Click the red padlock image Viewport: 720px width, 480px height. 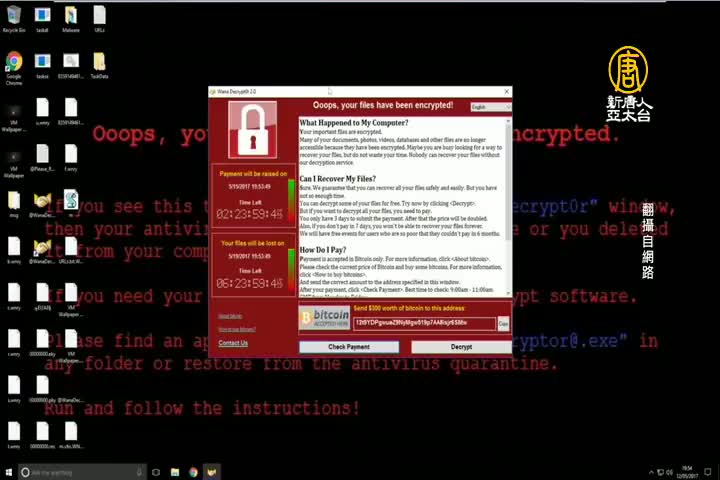click(252, 129)
